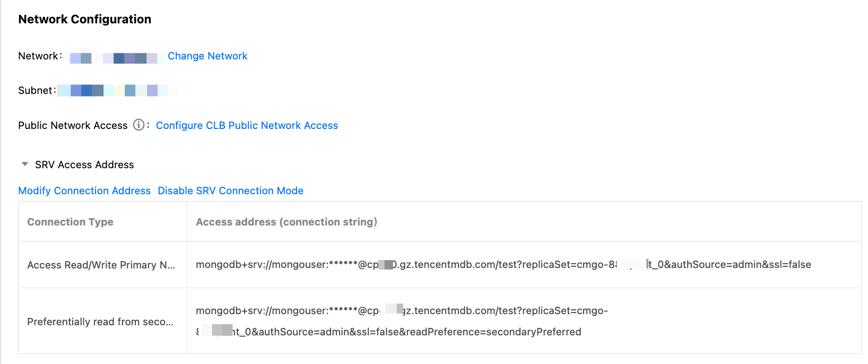The width and height of the screenshot is (868, 364).
Task: Click the Connection Type column header
Action: [x=70, y=222]
